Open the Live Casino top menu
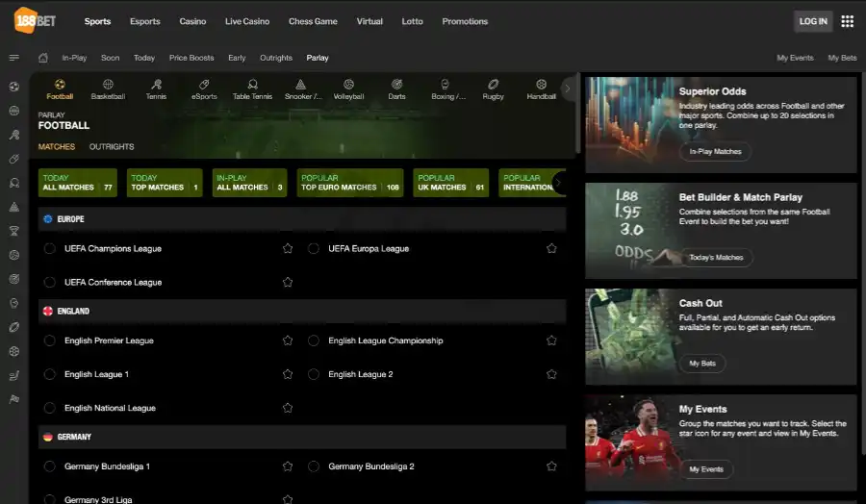The height and width of the screenshot is (504, 866). point(247,21)
